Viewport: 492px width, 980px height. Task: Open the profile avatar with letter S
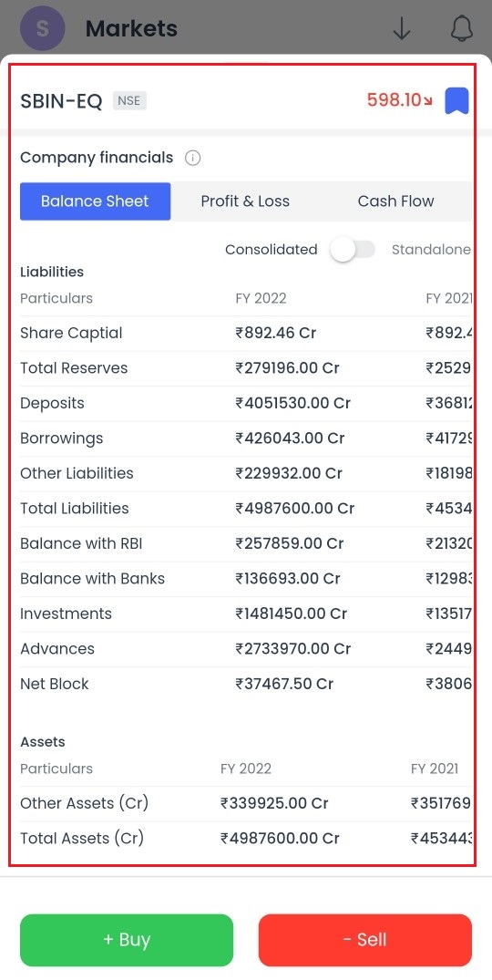[x=43, y=29]
